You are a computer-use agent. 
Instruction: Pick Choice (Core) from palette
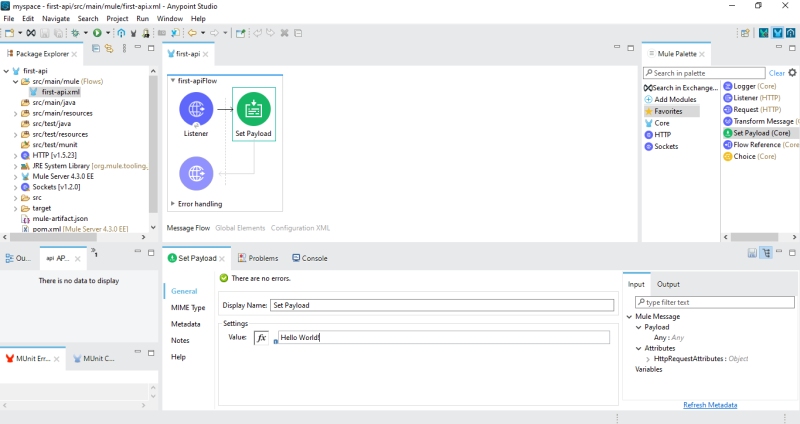point(750,157)
